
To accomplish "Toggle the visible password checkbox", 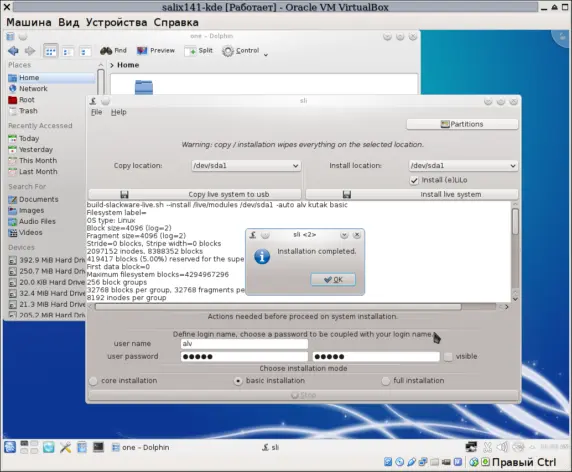I will click(x=448, y=357).
